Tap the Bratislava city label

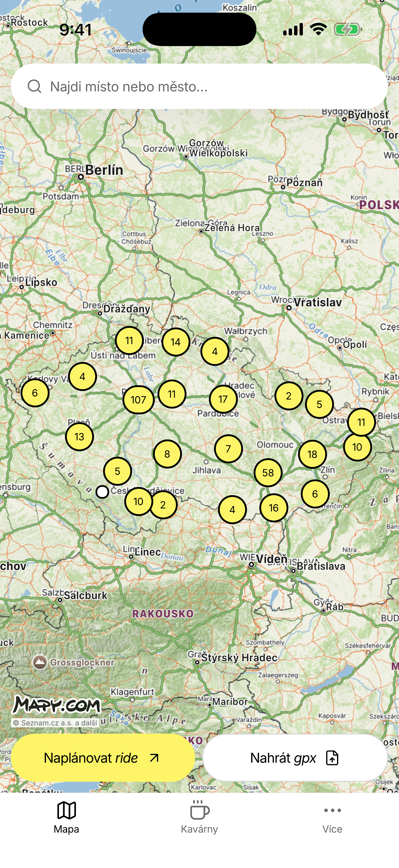tap(321, 566)
